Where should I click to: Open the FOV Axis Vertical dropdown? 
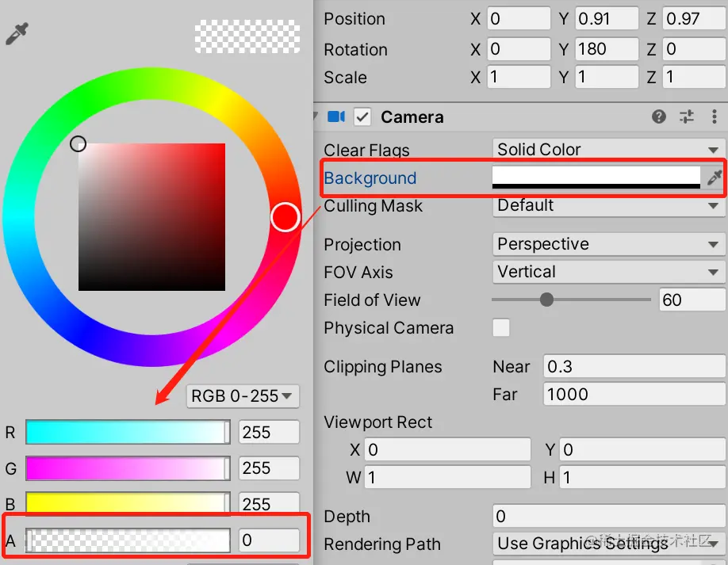coord(609,272)
